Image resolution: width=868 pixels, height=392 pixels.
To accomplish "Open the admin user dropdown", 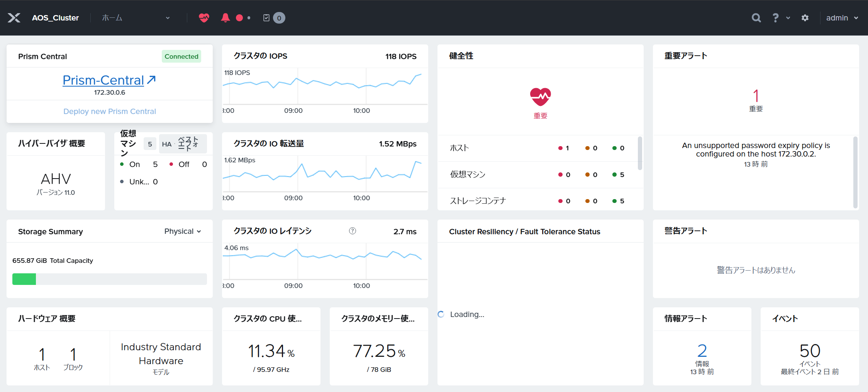I will [842, 18].
